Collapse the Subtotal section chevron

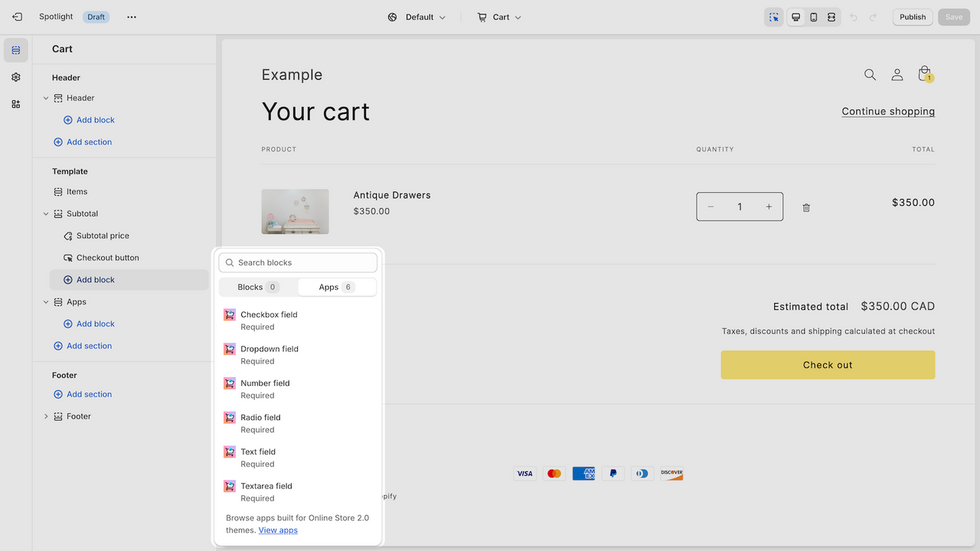click(x=46, y=214)
